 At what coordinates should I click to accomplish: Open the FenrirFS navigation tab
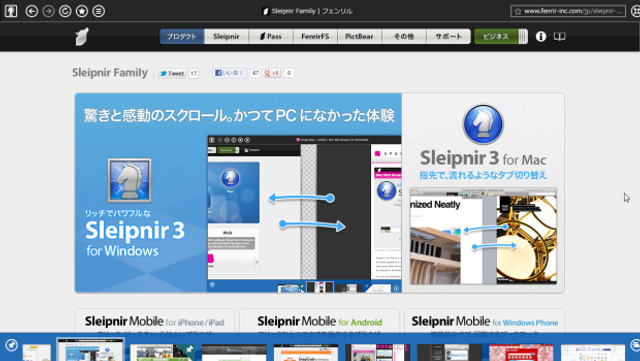(x=315, y=36)
